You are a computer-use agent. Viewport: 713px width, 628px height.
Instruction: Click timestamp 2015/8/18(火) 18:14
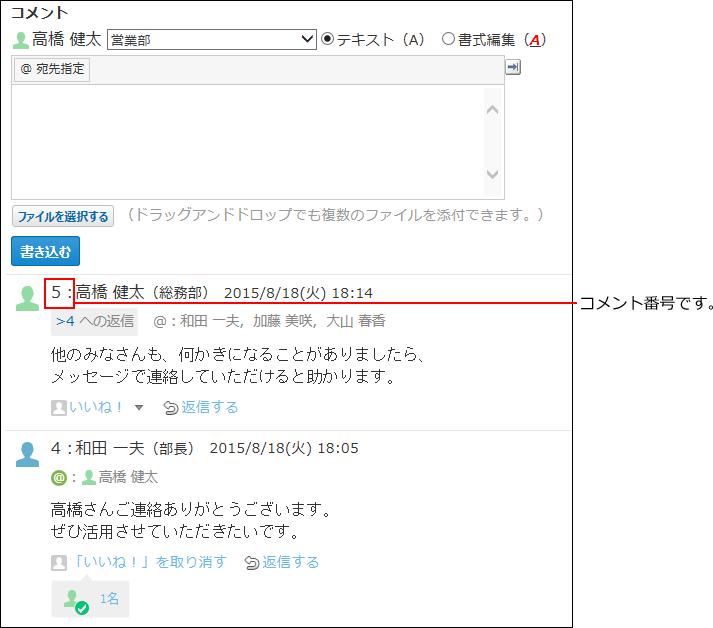[x=298, y=293]
